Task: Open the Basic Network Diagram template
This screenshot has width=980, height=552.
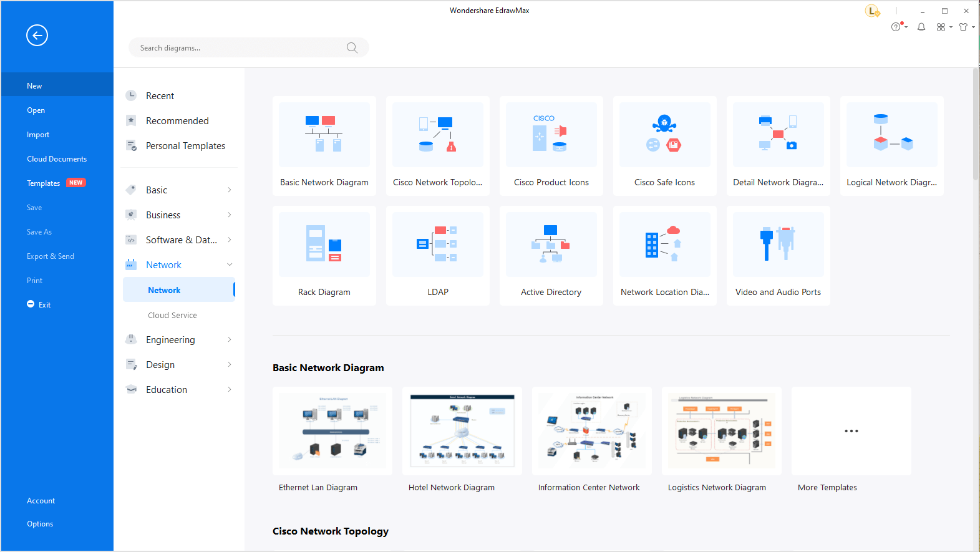Action: [324, 146]
